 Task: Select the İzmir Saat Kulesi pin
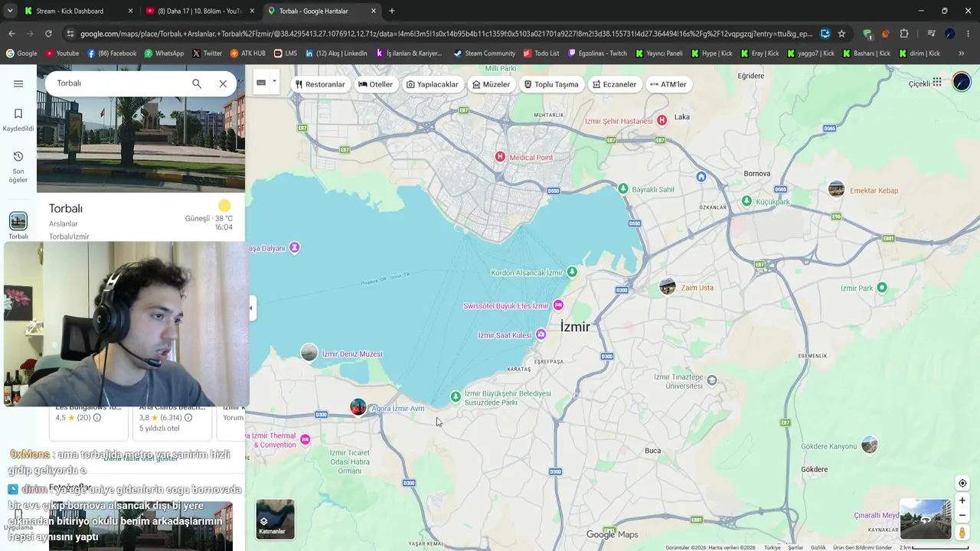541,334
